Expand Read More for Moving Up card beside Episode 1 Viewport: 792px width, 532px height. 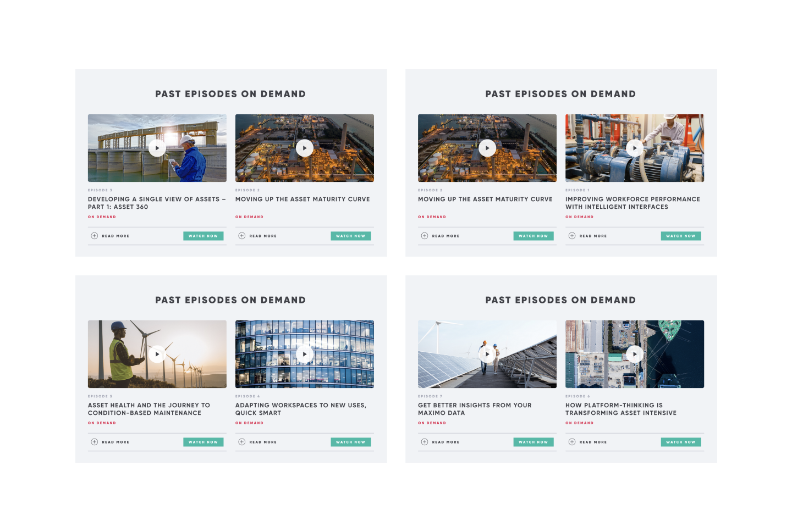440,236
